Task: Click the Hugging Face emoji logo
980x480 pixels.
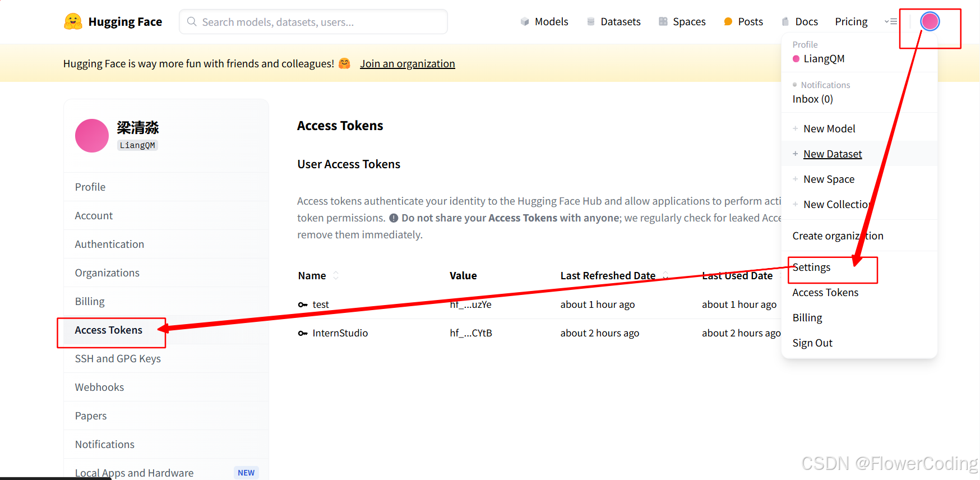Action: [73, 21]
